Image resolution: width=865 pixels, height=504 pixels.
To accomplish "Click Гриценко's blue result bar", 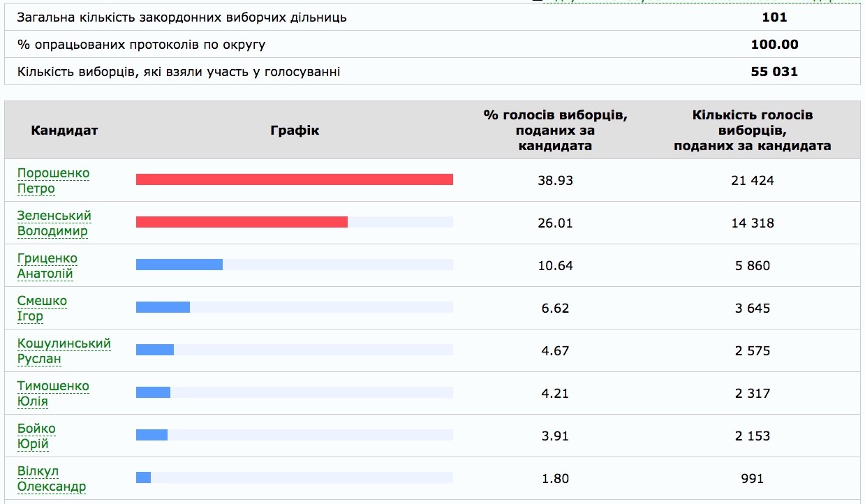I will click(x=179, y=265).
